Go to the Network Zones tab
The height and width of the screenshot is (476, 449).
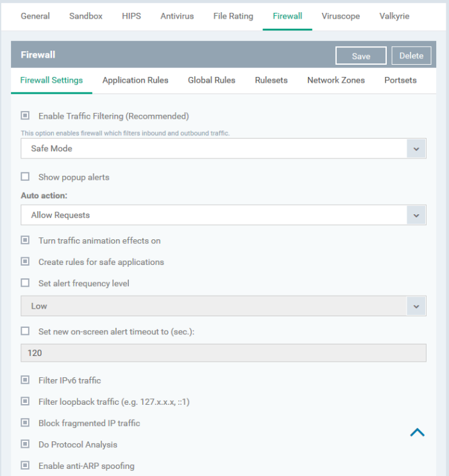[x=336, y=80]
